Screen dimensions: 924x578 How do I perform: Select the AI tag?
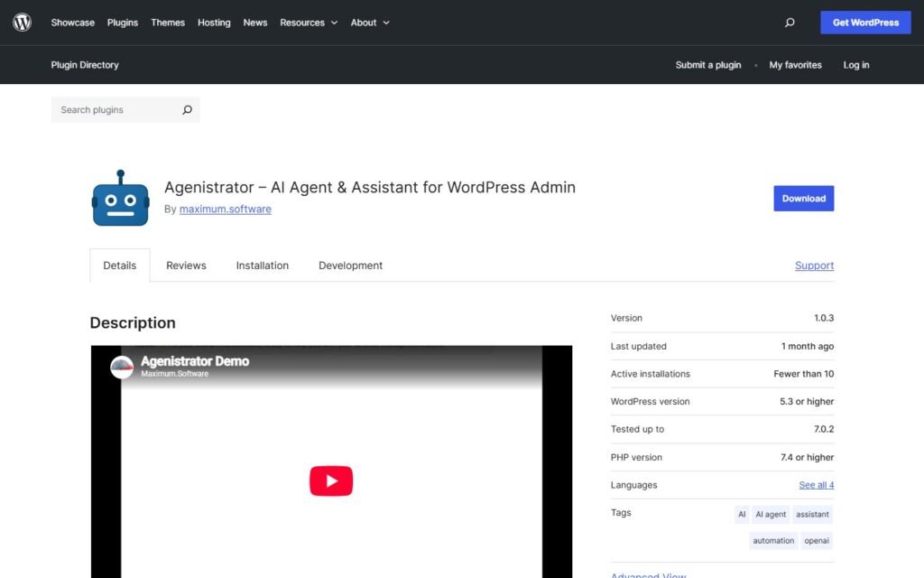742,514
